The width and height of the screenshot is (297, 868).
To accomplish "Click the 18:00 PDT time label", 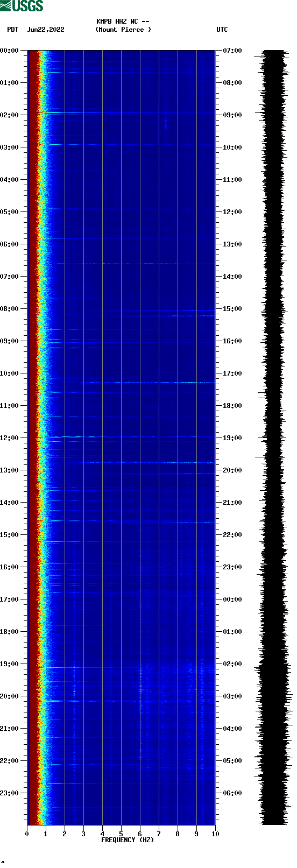I will [9, 632].
